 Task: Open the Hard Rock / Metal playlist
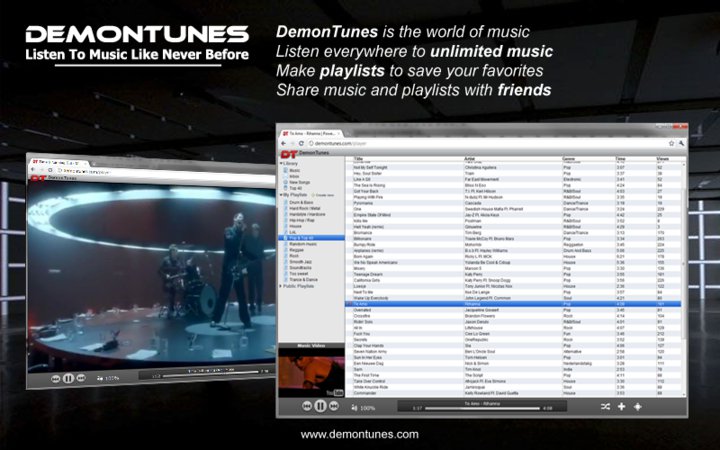305,208
